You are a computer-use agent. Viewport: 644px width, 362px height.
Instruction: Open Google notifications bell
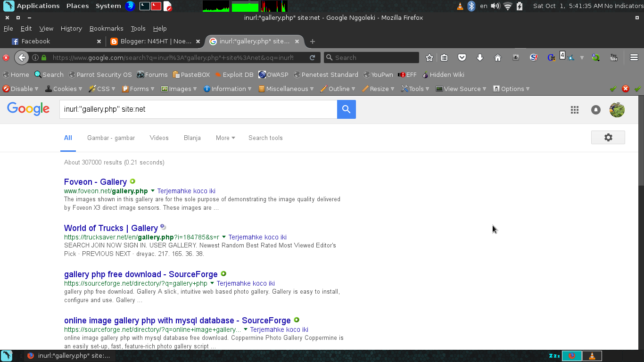pyautogui.click(x=595, y=109)
